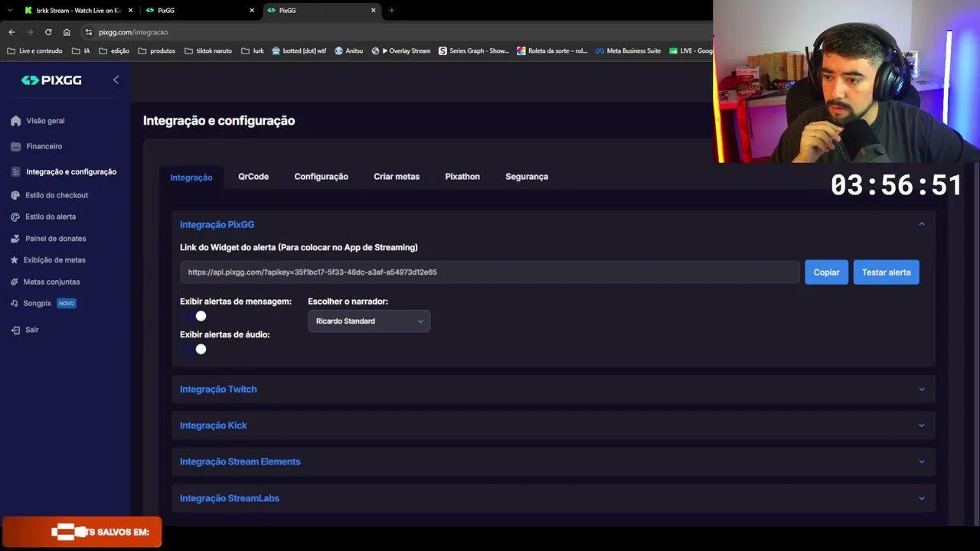980x551 pixels.
Task: Open the edição bookmark folder
Action: pyautogui.click(x=114, y=51)
